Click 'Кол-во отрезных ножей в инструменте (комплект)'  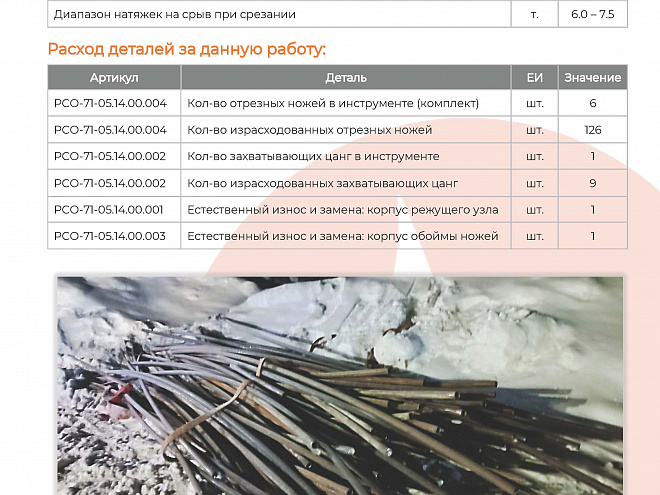333,103
